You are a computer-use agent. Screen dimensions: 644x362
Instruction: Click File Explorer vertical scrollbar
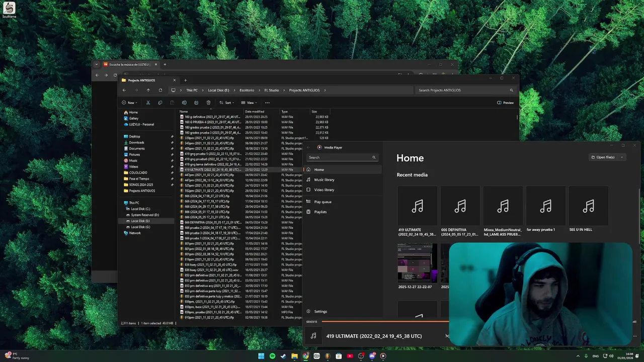(x=517, y=117)
